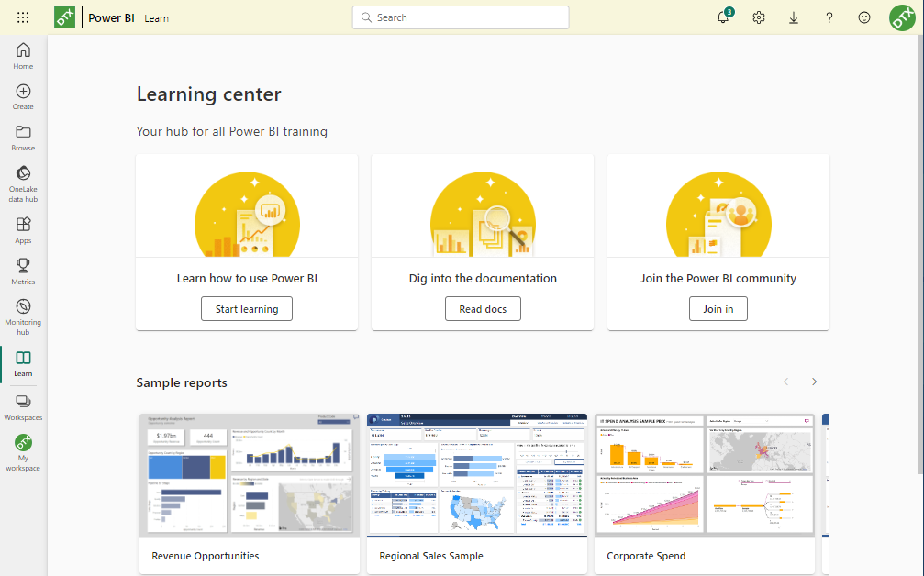
Task: Open the Regional Sales Sample report thumbnail
Action: [x=477, y=475]
